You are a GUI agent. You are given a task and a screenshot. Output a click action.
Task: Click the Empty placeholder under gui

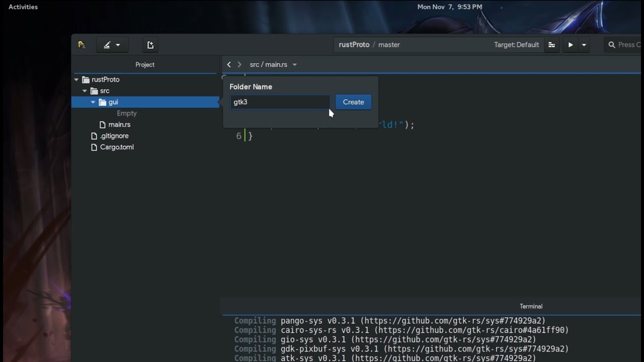[127, 114]
